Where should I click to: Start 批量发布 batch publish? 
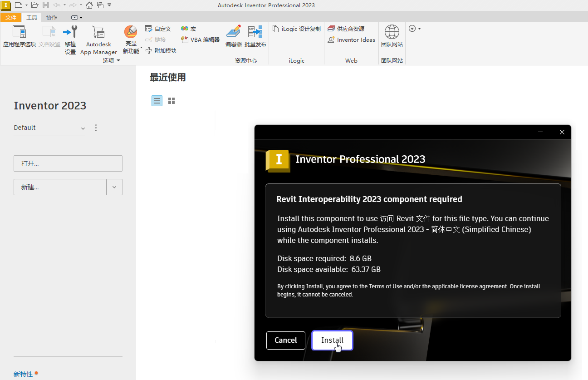[255, 36]
